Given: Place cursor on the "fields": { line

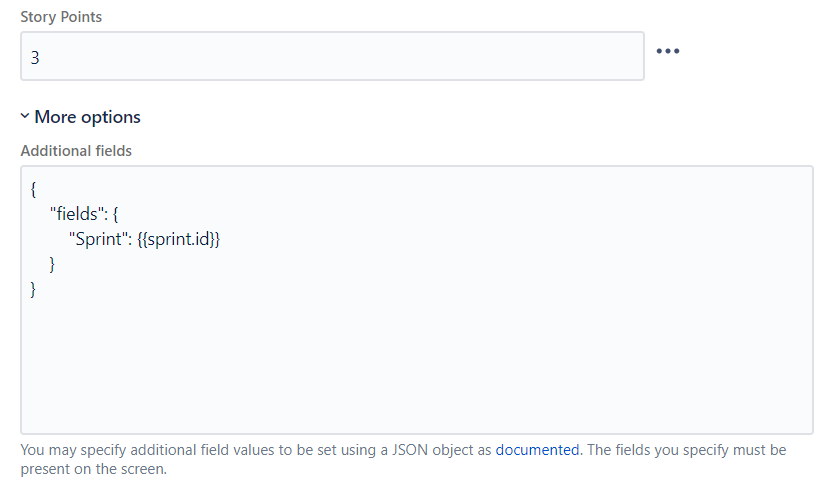Looking at the screenshot, I should click(x=84, y=214).
